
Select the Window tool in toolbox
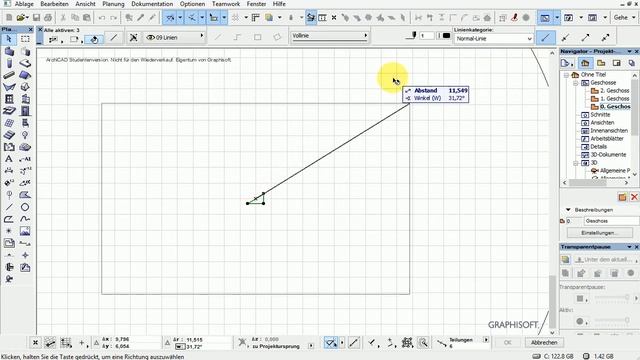tap(9, 99)
